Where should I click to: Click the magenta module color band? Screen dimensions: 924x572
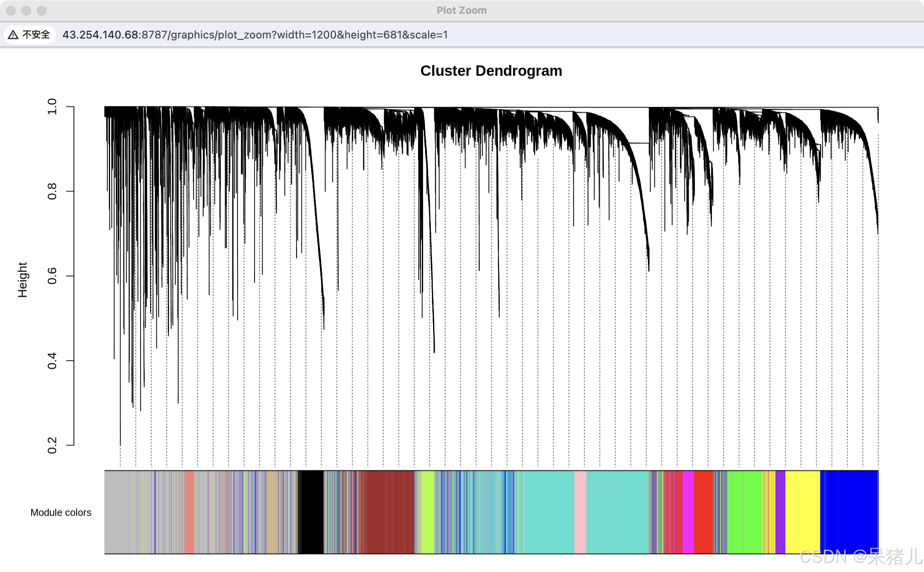click(x=688, y=512)
